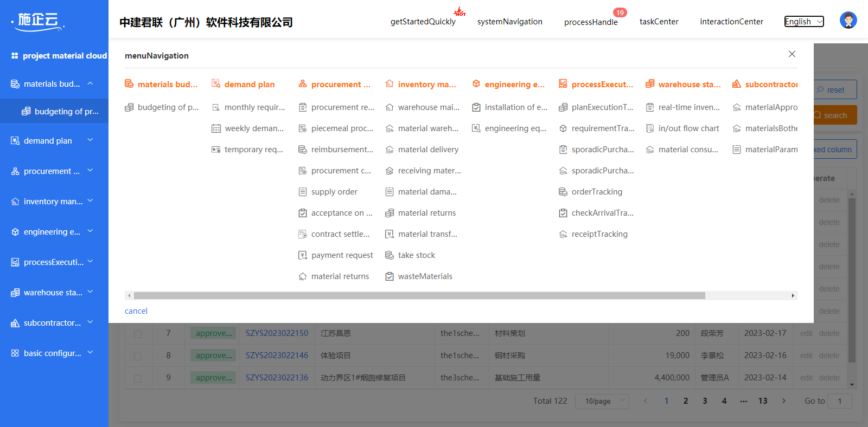Click the sidebar inventory management icon

pyautogui.click(x=15, y=202)
